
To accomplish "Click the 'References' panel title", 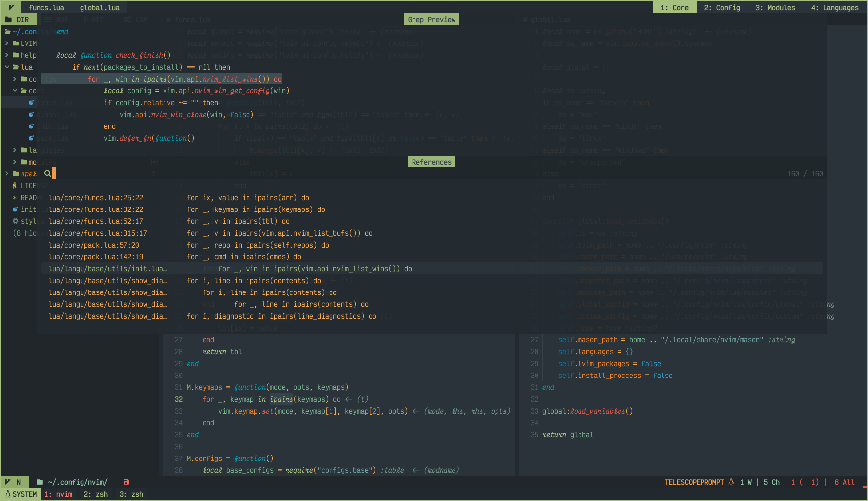I will click(432, 162).
